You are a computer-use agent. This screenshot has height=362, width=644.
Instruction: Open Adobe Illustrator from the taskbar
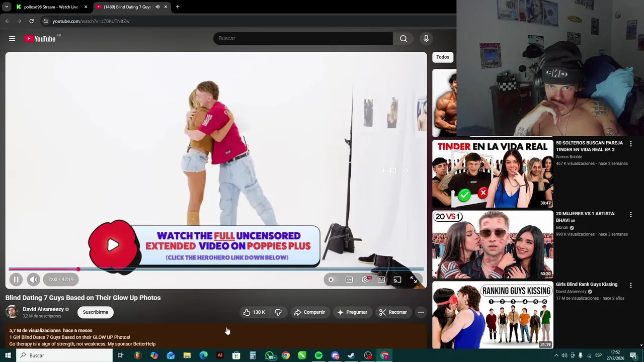220,355
